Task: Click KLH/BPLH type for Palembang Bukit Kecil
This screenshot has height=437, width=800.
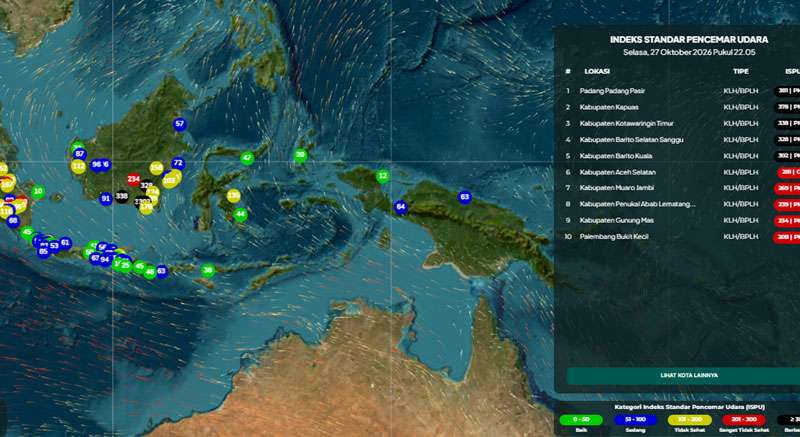Action: coord(741,237)
